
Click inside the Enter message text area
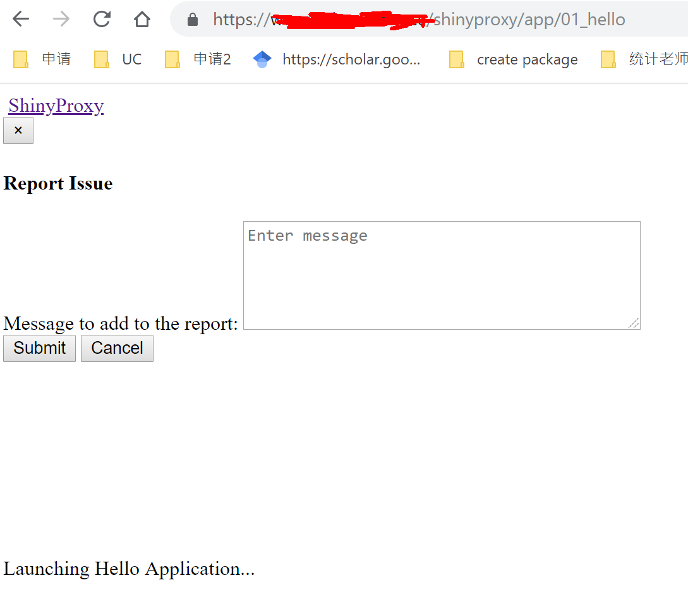(441, 272)
